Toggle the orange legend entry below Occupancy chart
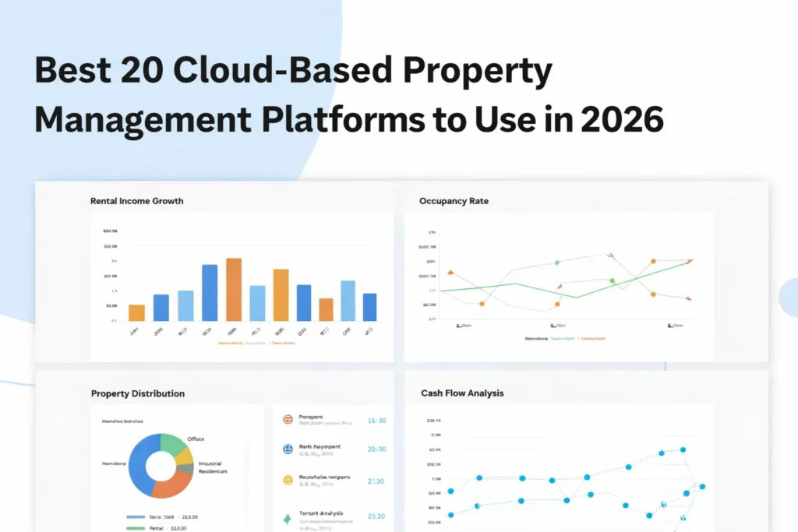 point(592,338)
